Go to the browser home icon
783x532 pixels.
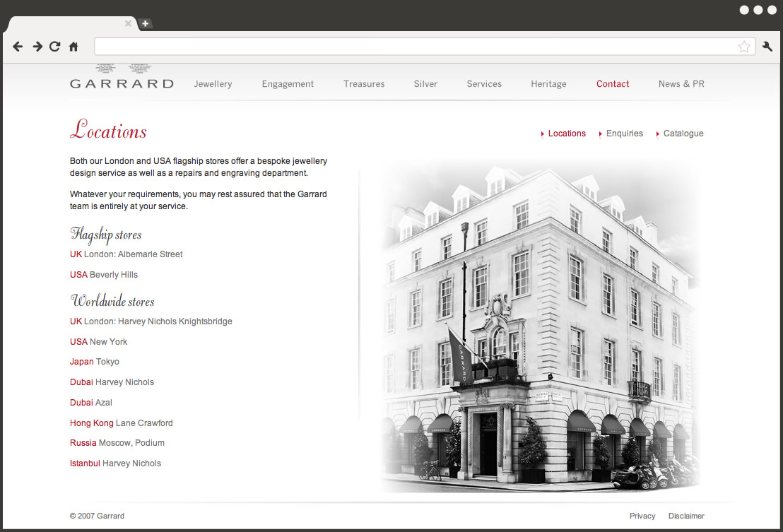click(x=73, y=47)
